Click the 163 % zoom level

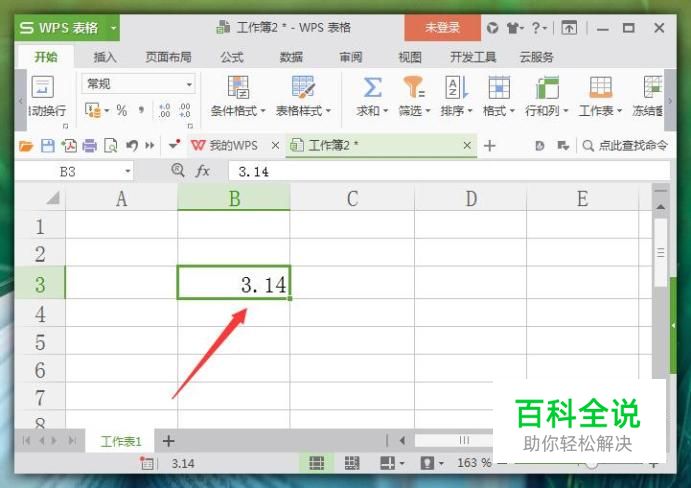pos(474,463)
